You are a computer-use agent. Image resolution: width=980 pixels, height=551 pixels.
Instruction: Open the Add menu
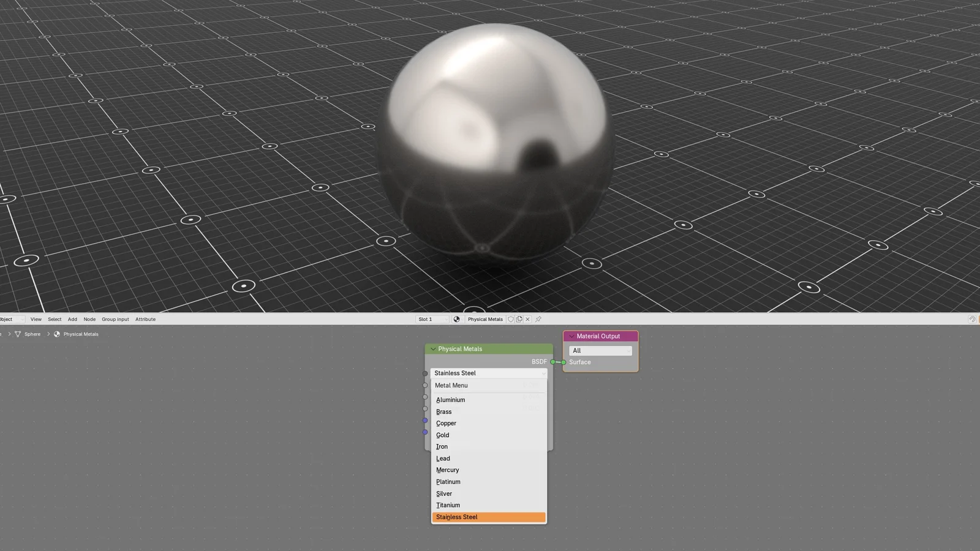click(x=72, y=319)
